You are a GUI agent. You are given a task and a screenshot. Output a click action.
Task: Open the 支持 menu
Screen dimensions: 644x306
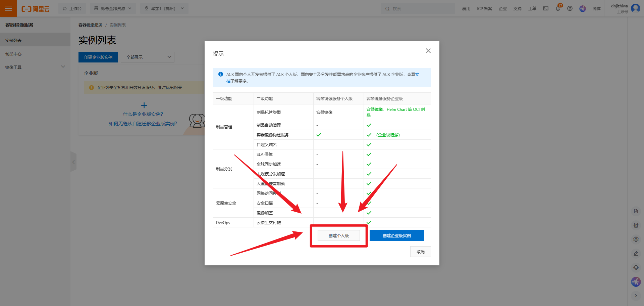(x=518, y=9)
